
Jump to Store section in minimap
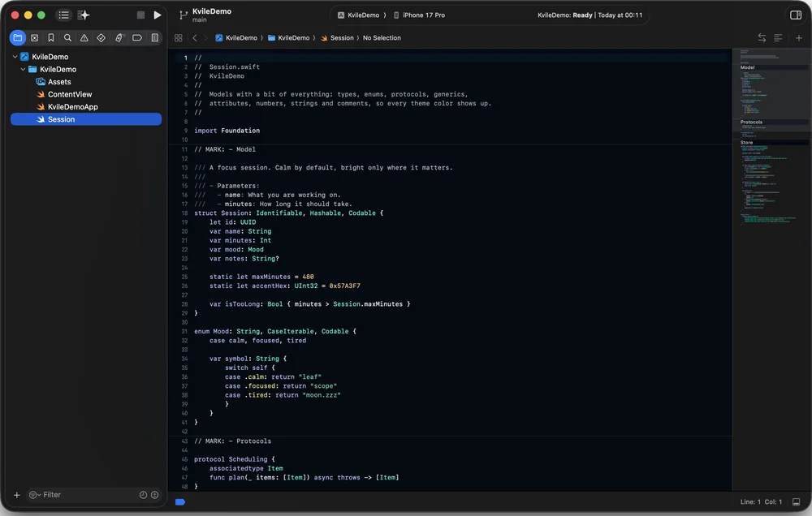(x=746, y=142)
